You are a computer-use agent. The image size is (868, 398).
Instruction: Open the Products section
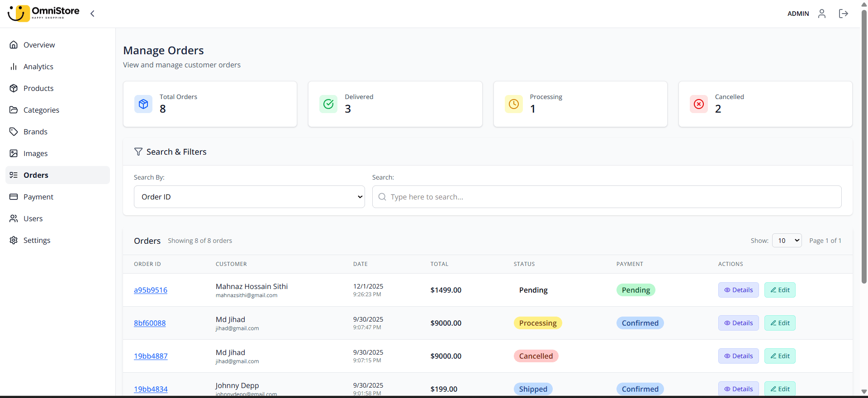point(57,88)
